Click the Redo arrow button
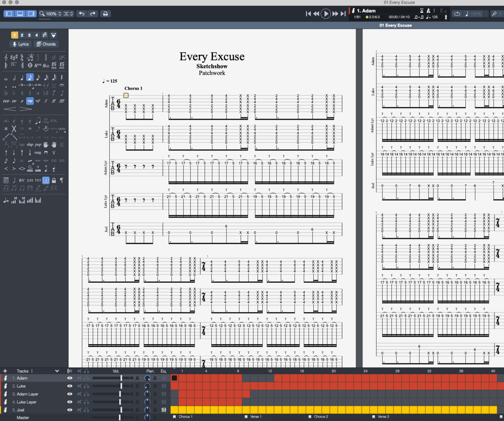This screenshot has width=504, height=421. click(x=92, y=14)
